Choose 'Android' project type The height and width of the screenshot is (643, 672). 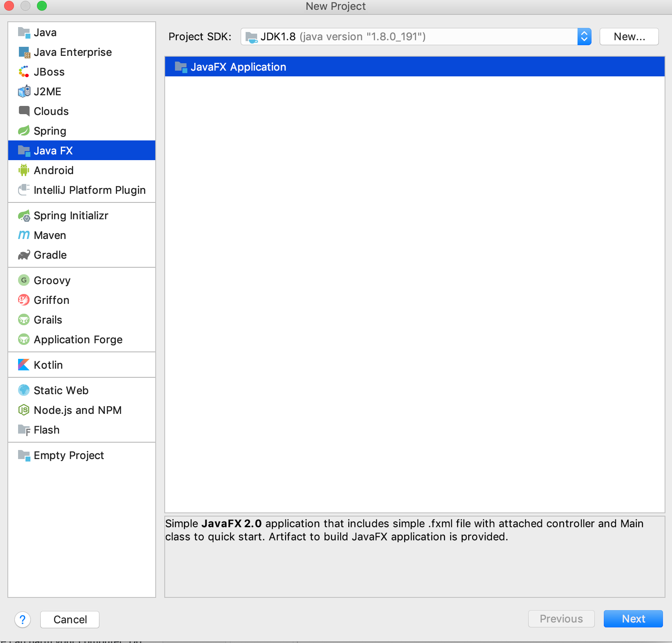pyautogui.click(x=82, y=170)
